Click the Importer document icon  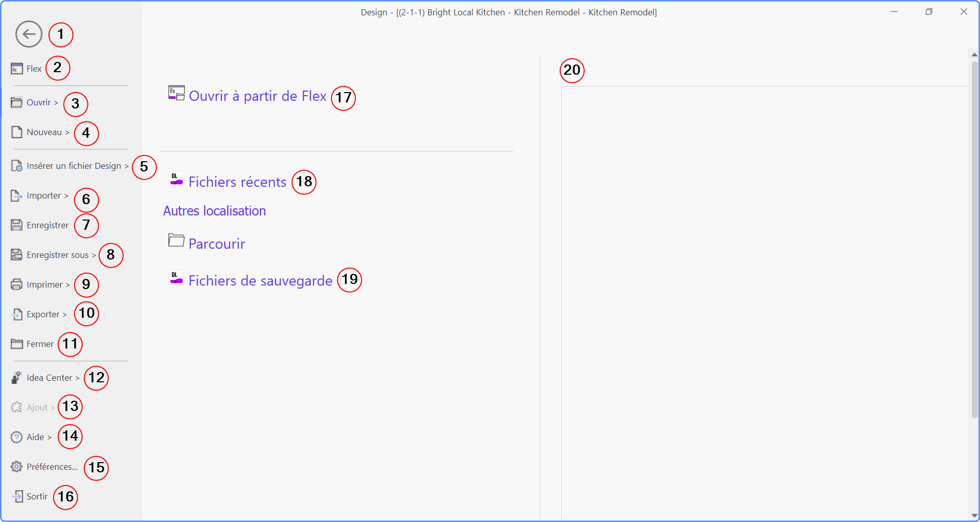(17, 195)
